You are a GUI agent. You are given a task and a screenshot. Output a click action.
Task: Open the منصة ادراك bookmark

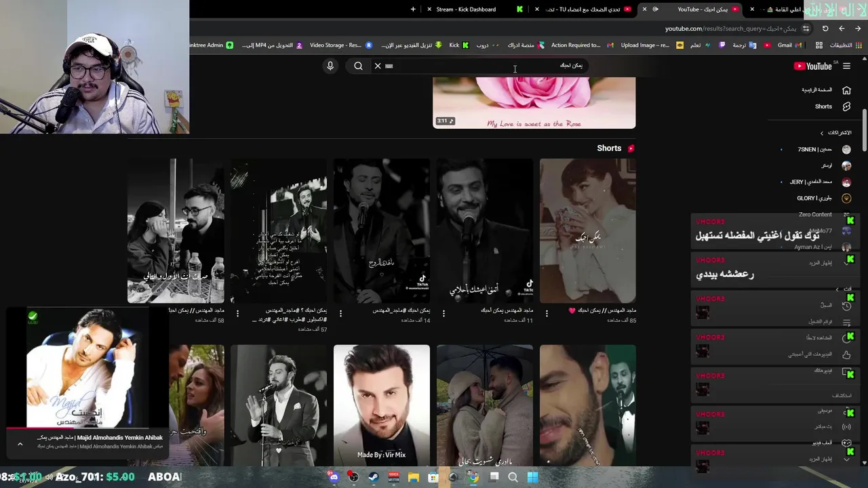point(526,45)
